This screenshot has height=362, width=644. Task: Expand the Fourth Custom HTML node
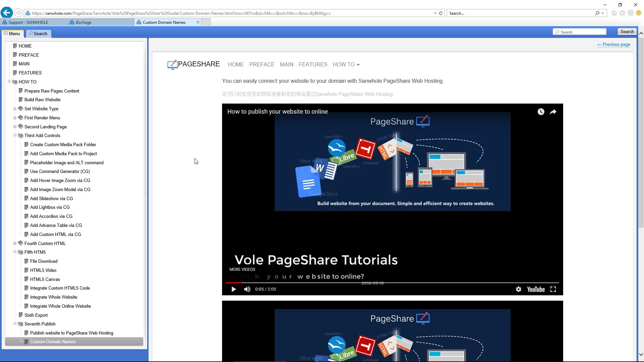[x=15, y=243]
